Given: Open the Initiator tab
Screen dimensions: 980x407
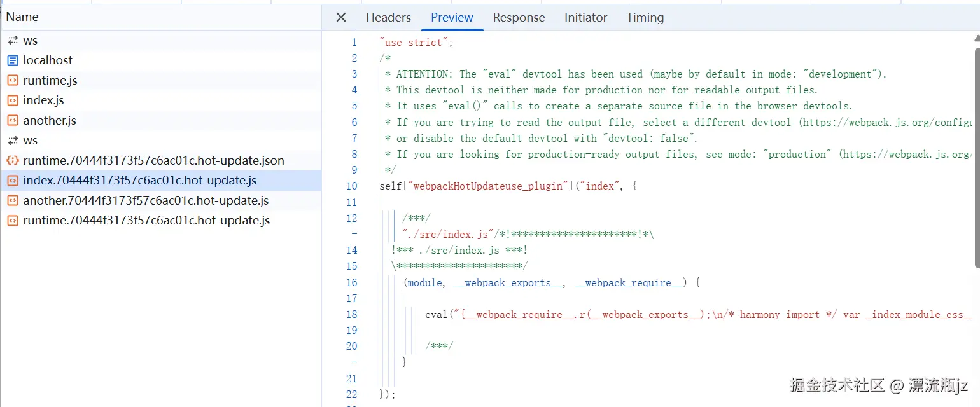Looking at the screenshot, I should click(x=585, y=17).
